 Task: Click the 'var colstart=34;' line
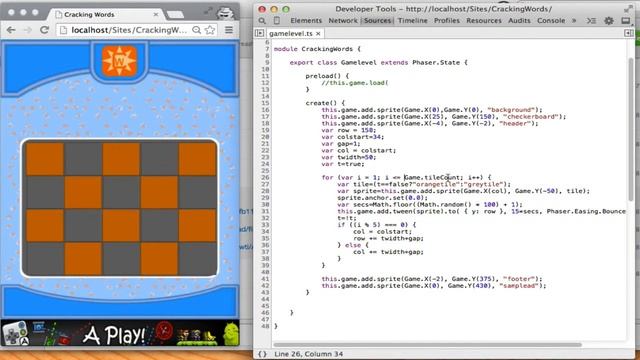click(353, 137)
